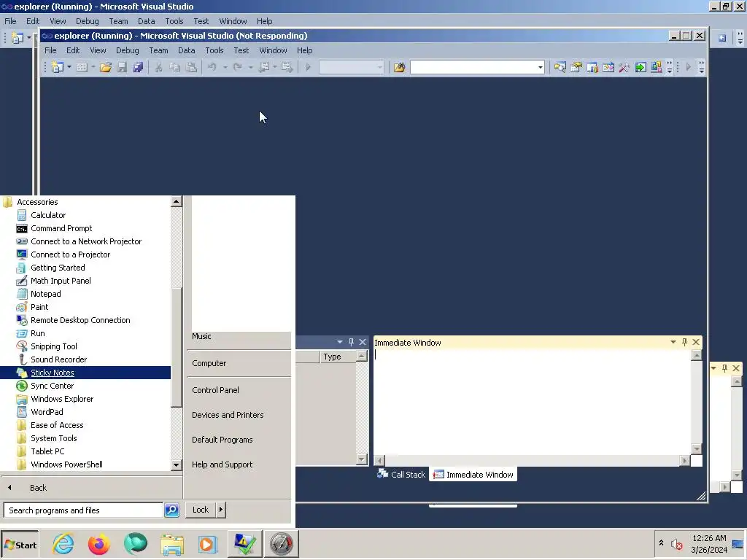Open the Immediate Window position dropdown arrow
The image size is (747, 560).
point(673,342)
